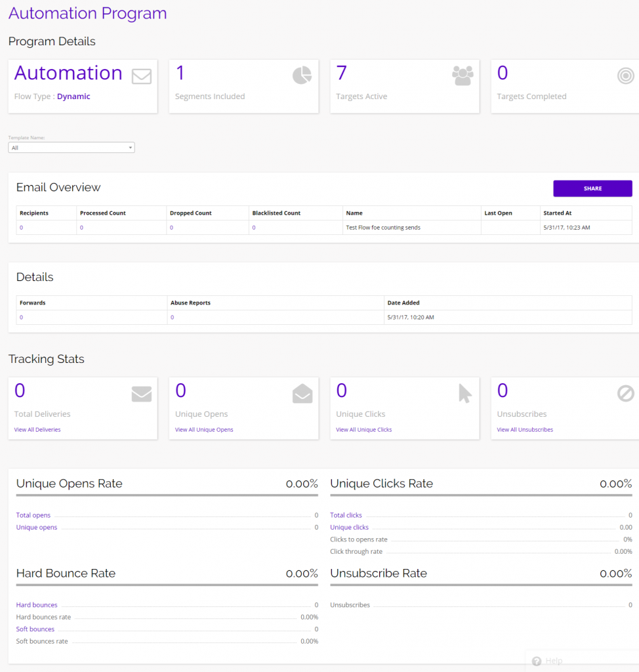Click the cursor icon on Unique Clicks card
The width and height of the screenshot is (639, 672).
464,394
